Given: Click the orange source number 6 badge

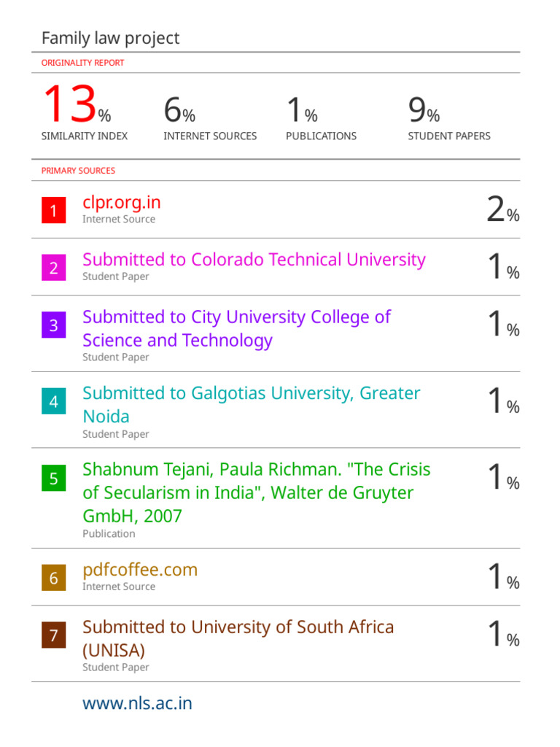Looking at the screenshot, I should click(53, 578).
